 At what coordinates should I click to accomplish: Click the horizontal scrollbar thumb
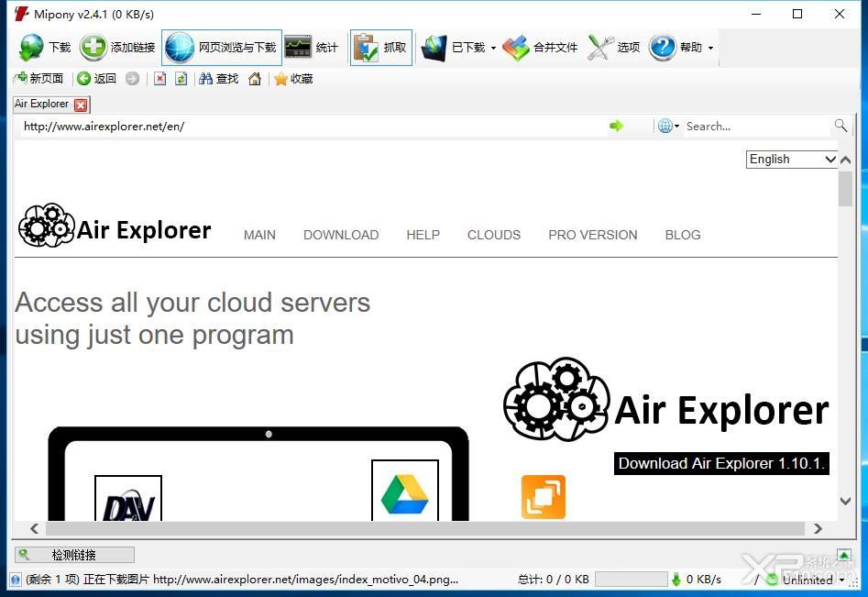click(x=424, y=528)
